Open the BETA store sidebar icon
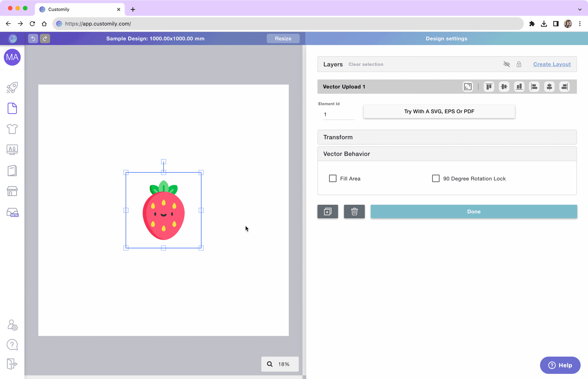588x379 pixels. pos(12,212)
